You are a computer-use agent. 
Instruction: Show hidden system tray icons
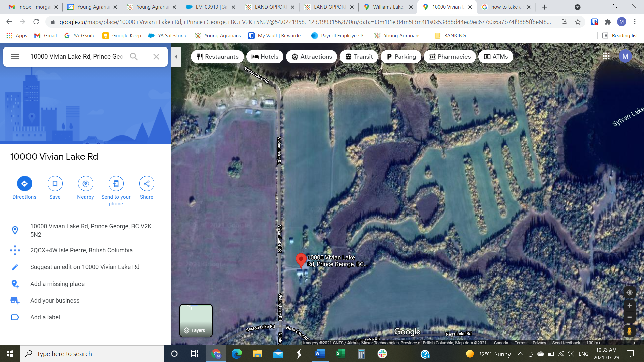(520, 354)
